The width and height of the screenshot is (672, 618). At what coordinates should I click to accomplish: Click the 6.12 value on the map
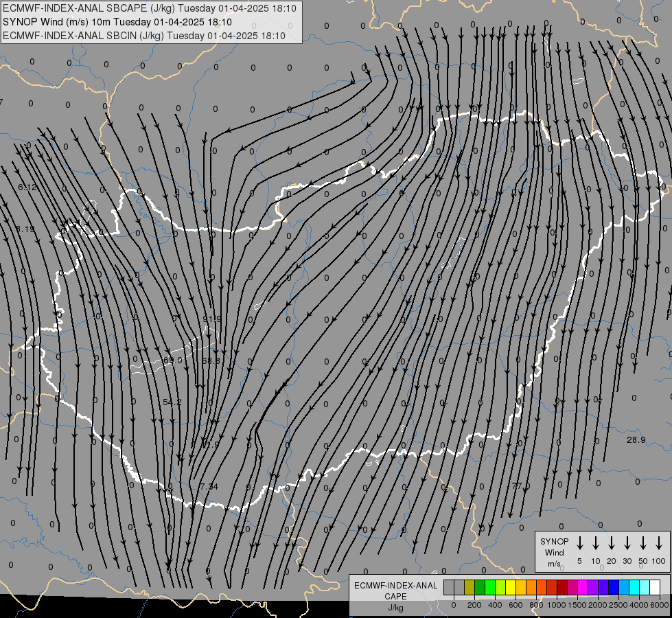coord(27,187)
